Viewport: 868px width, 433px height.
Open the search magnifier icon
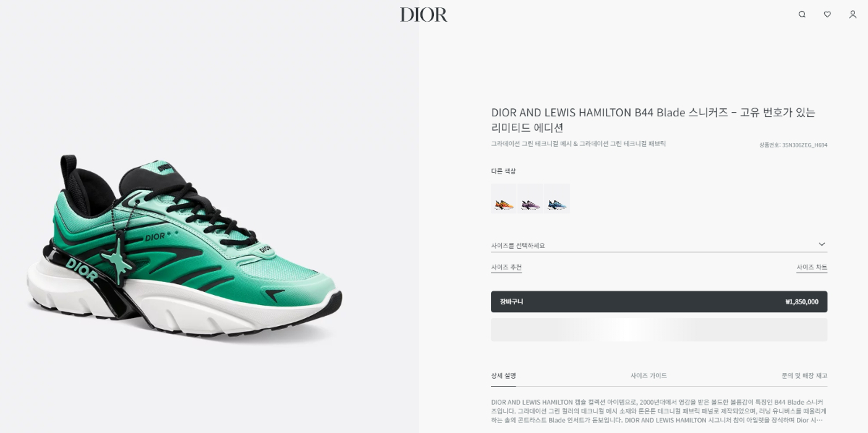801,14
